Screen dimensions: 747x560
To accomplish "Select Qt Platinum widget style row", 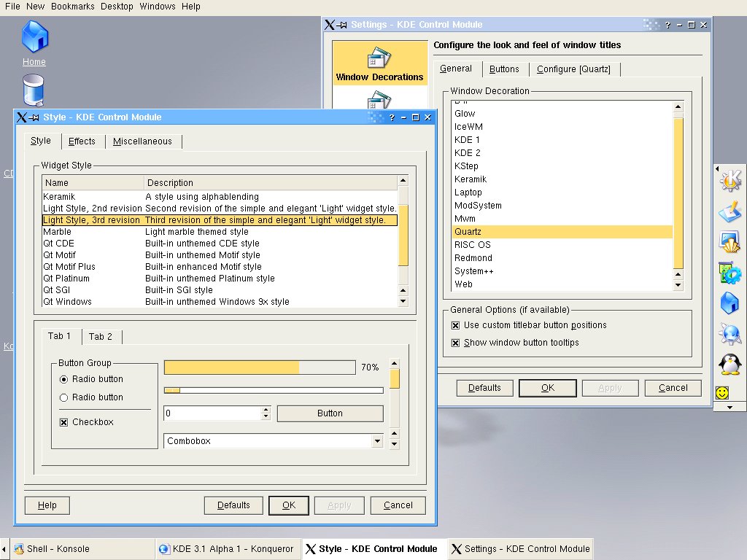I will click(220, 278).
